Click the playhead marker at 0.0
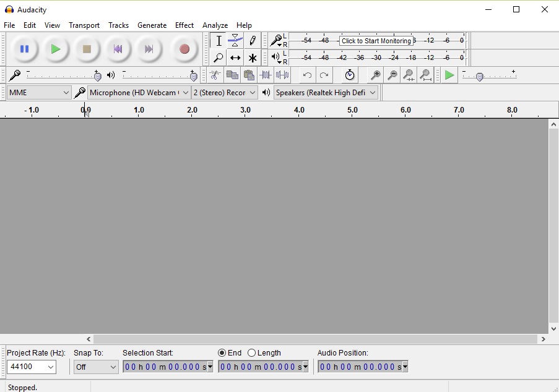 pyautogui.click(x=87, y=113)
